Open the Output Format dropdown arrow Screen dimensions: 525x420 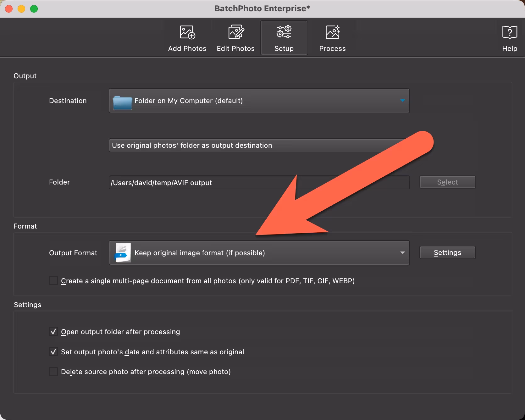pos(402,253)
